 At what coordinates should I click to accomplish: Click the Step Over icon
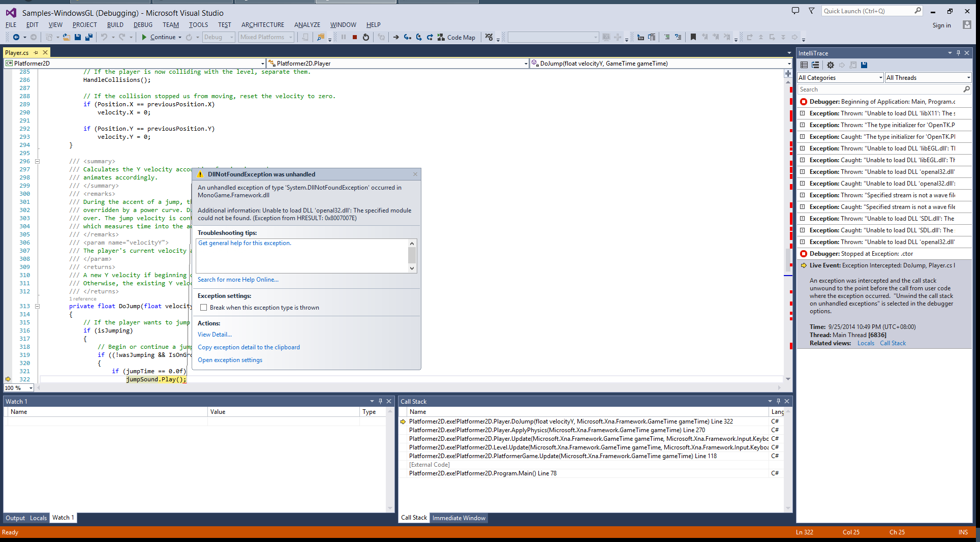coord(418,37)
